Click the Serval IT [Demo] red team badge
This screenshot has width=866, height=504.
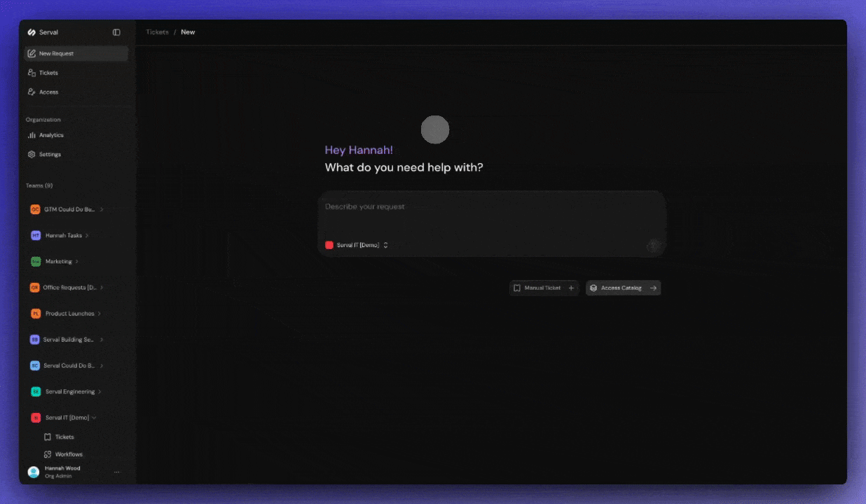(x=36, y=417)
